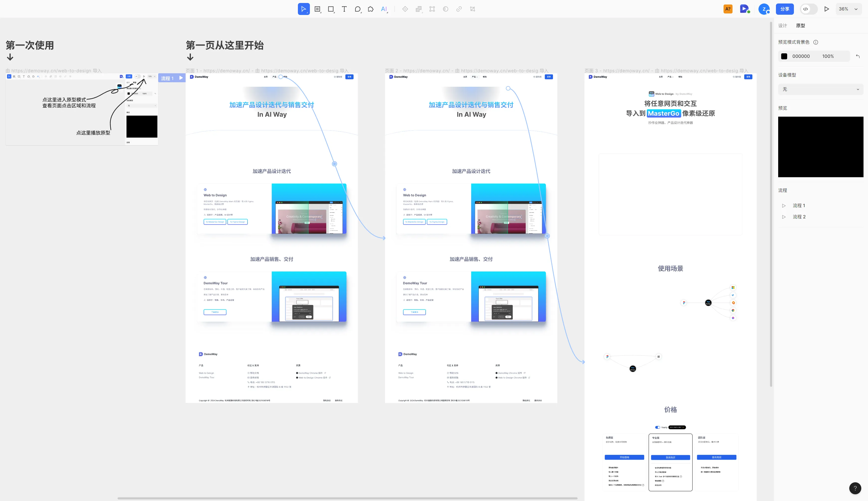Select the Comment tool
The image size is (868, 501).
pos(358,9)
